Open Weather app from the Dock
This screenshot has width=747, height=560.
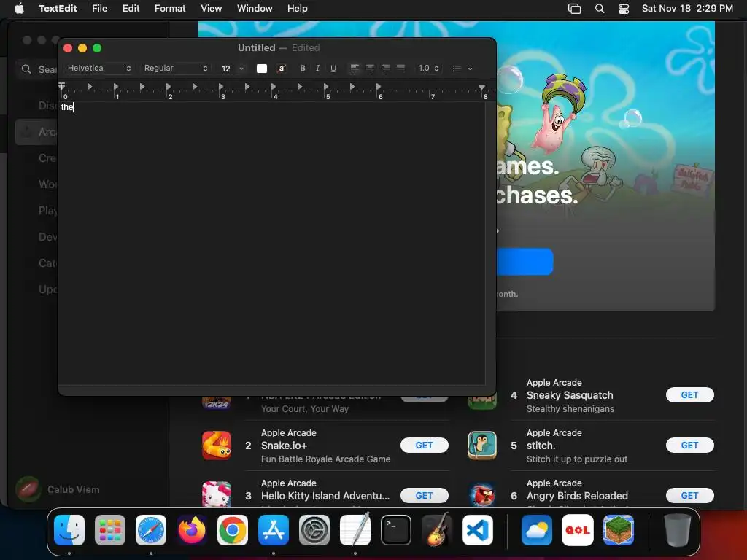coord(537,530)
